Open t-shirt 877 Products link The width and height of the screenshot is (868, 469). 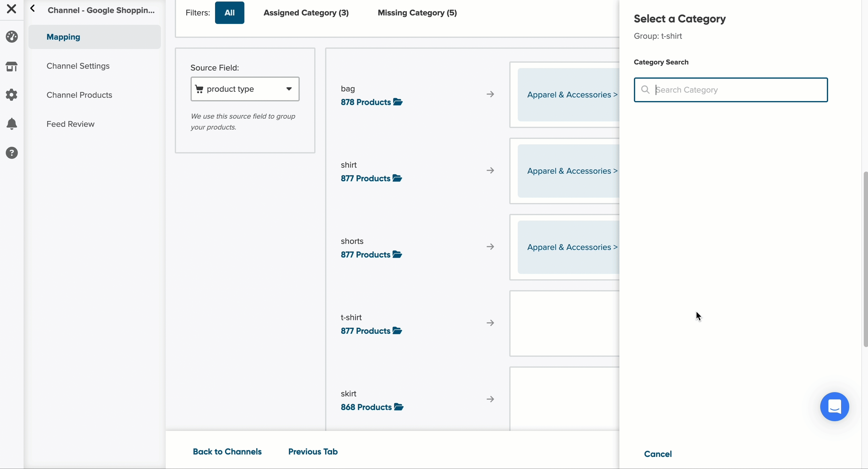(x=365, y=331)
